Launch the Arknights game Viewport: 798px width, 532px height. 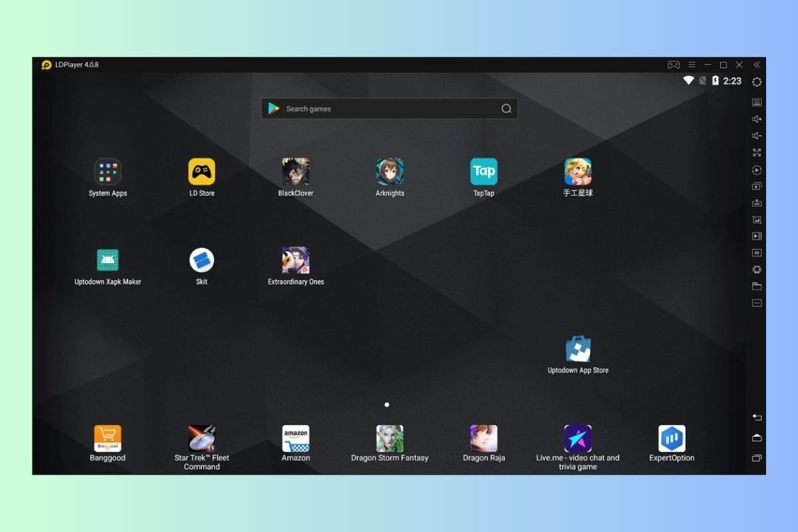[390, 172]
